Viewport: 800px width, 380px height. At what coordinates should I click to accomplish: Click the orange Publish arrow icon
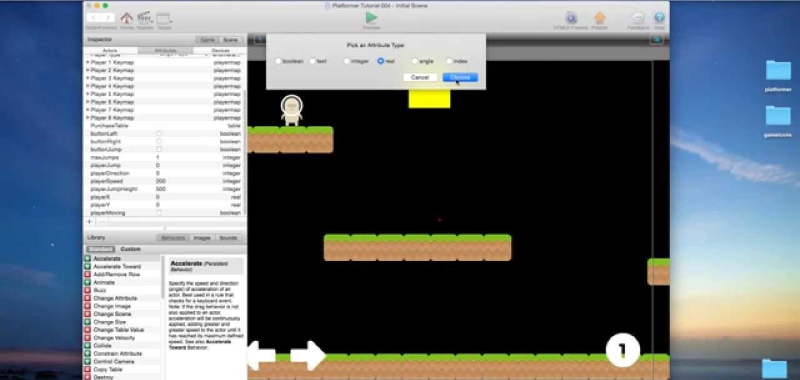pyautogui.click(x=599, y=18)
